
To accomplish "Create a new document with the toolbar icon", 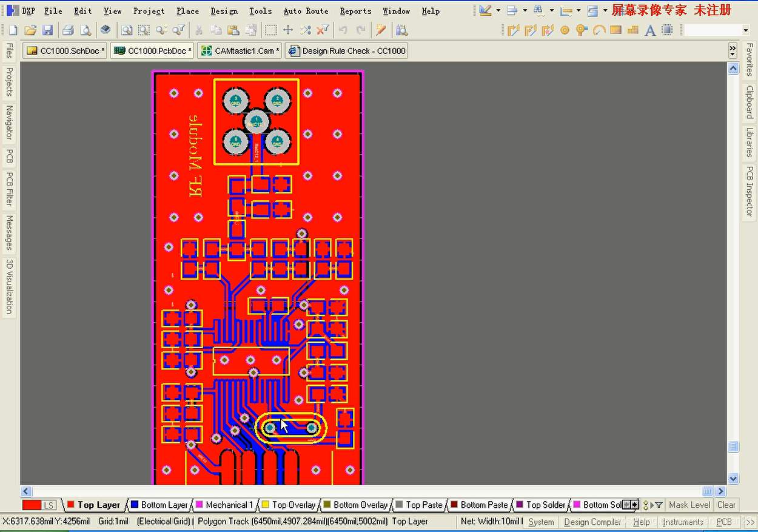I will pyautogui.click(x=13, y=30).
